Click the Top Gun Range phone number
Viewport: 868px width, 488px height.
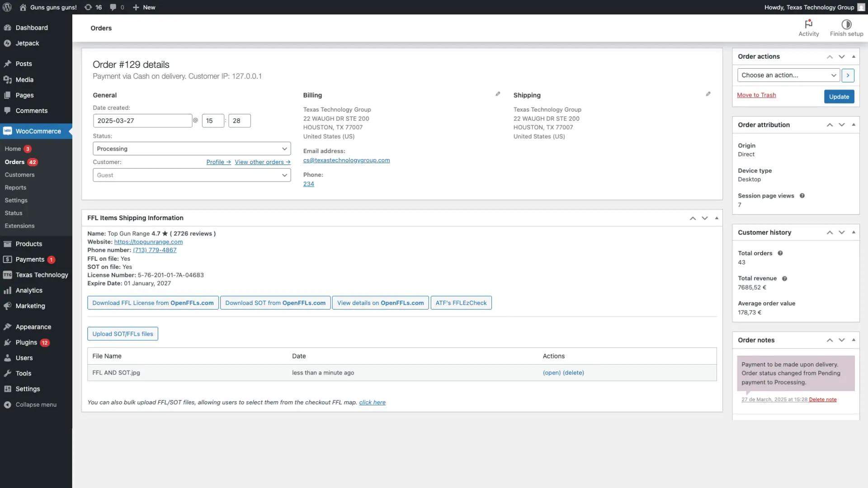[x=155, y=250]
